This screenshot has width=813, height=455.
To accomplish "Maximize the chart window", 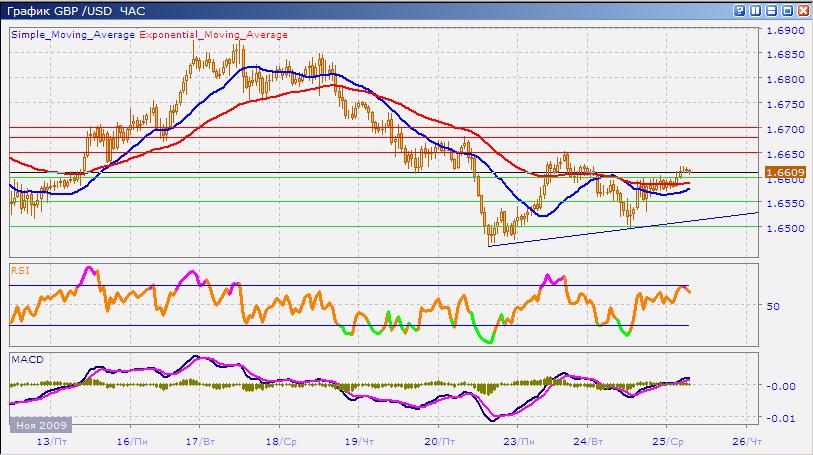I will 787,10.
